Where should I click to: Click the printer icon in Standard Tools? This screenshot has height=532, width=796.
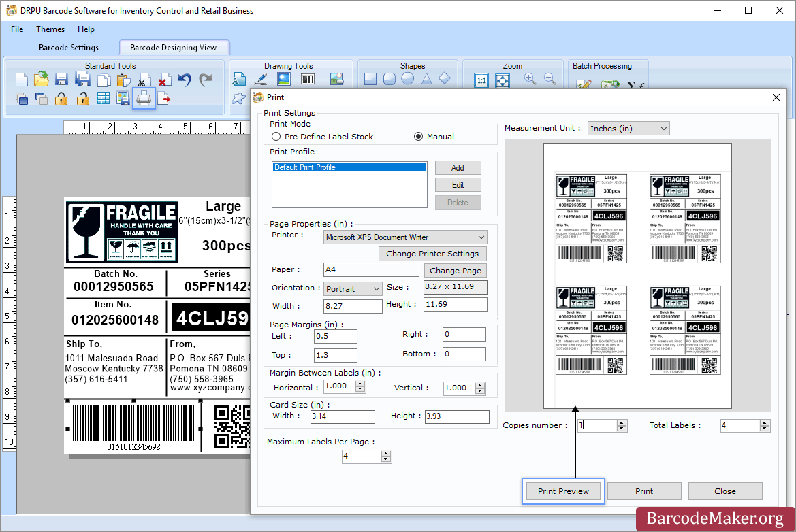(x=144, y=98)
